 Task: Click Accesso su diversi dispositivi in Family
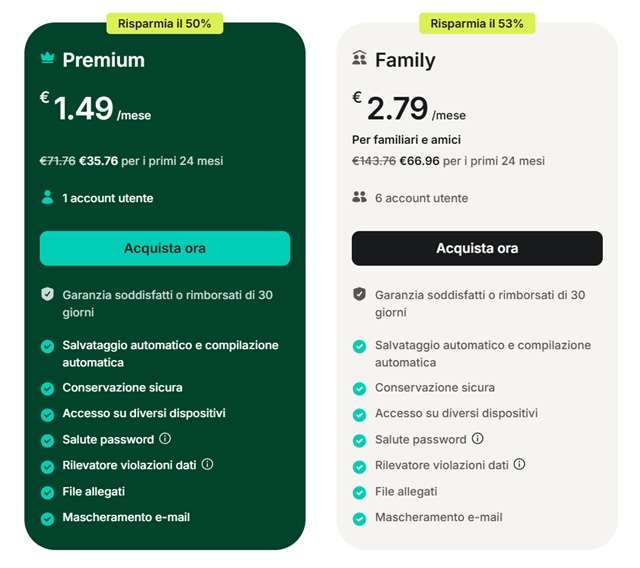tap(456, 413)
